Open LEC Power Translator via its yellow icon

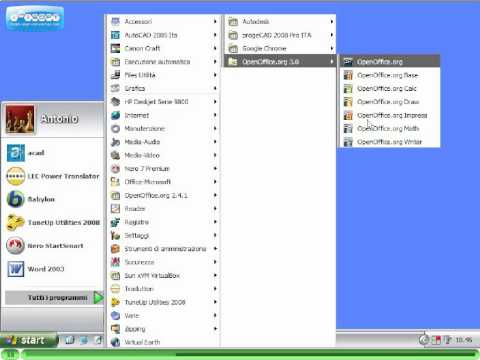(16, 176)
